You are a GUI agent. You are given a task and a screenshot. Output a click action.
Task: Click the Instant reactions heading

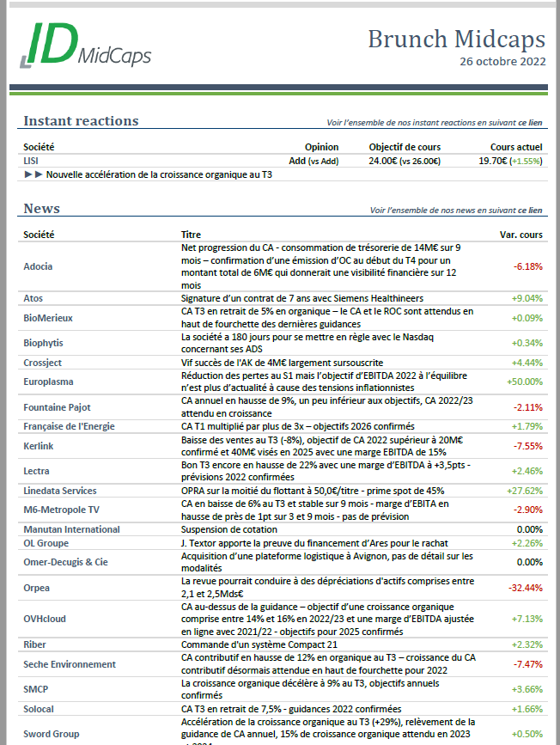(82, 121)
